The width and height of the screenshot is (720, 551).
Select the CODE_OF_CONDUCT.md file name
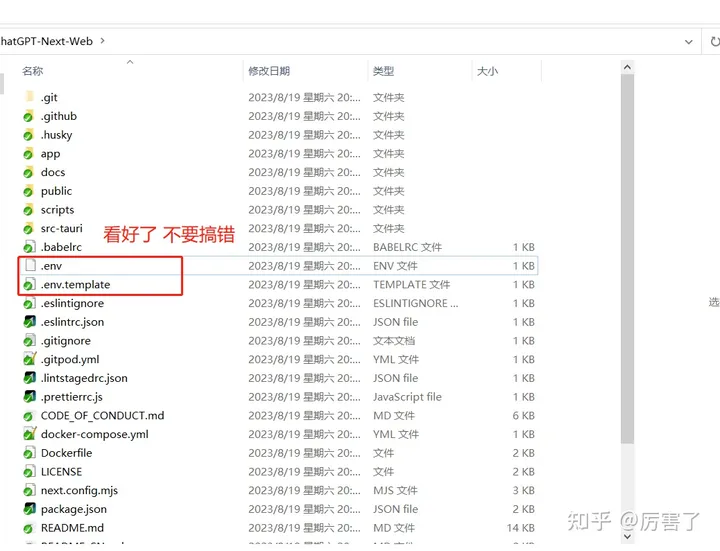(102, 416)
